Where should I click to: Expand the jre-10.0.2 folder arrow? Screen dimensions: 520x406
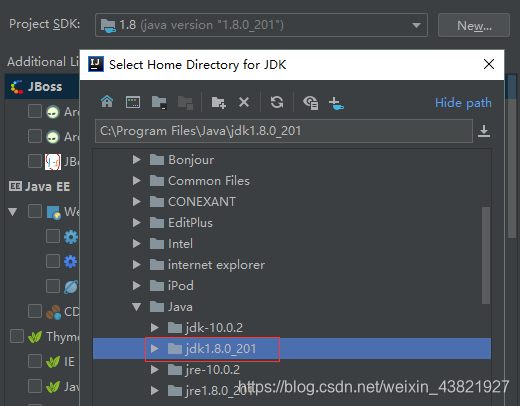pos(154,370)
